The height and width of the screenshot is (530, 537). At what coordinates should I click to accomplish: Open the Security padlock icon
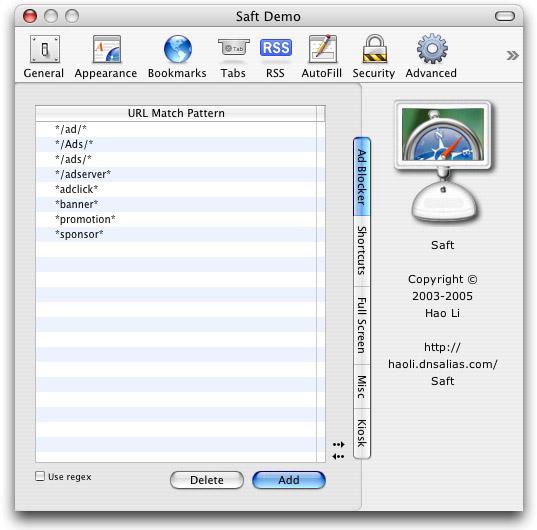[374, 49]
